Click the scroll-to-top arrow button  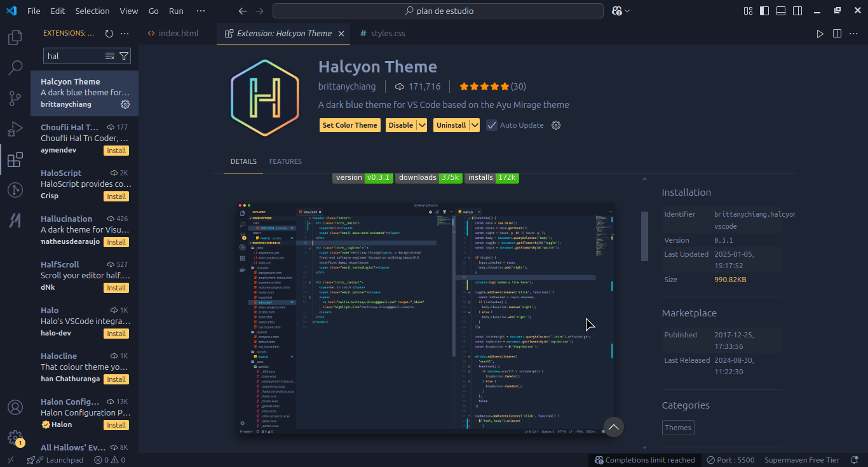point(614,428)
